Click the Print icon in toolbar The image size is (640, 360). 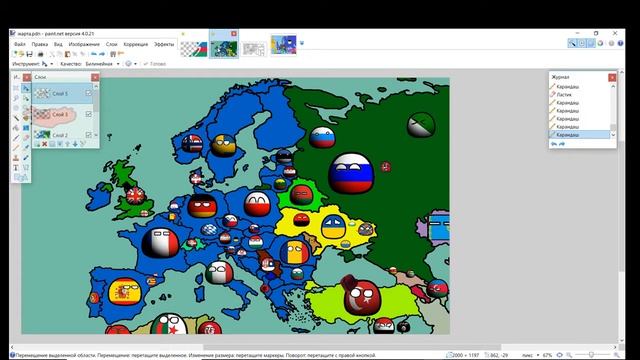(40, 54)
